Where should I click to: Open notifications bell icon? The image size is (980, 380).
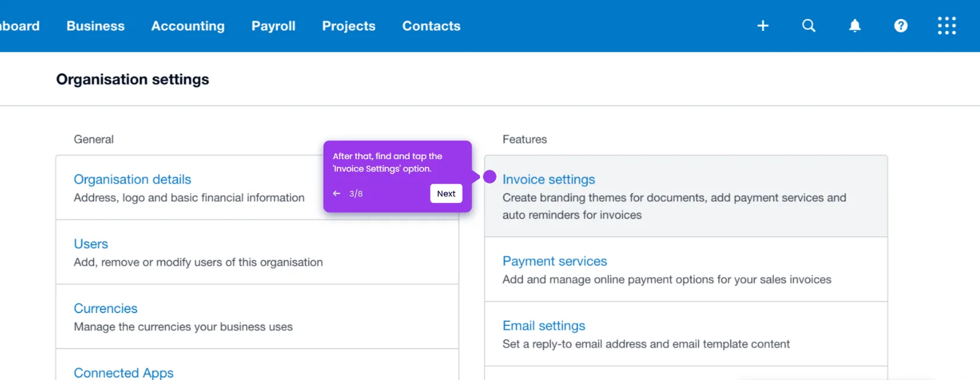(855, 26)
